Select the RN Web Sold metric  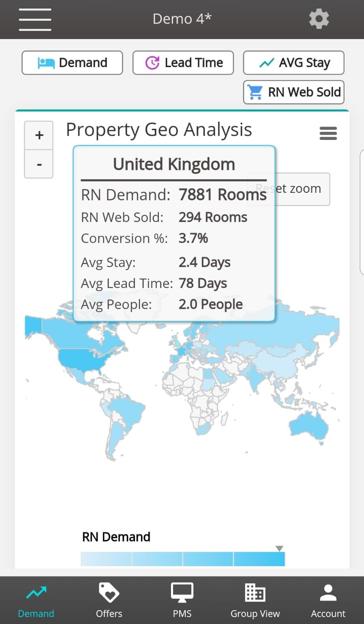(294, 92)
